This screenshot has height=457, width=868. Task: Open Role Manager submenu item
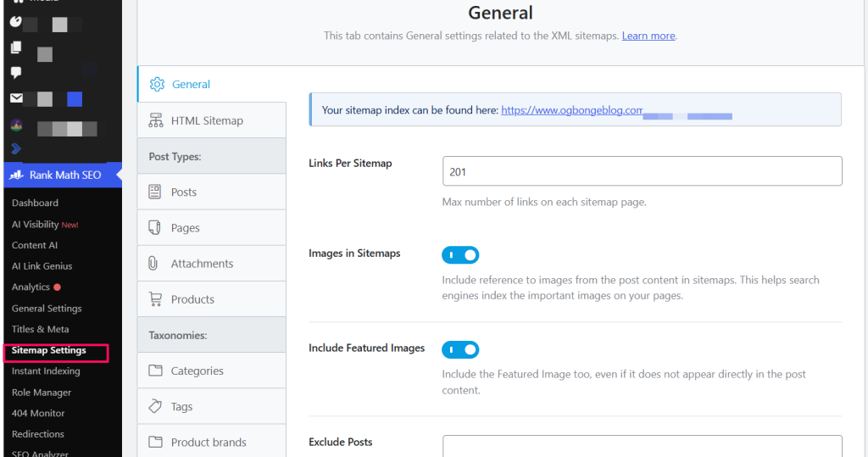42,393
